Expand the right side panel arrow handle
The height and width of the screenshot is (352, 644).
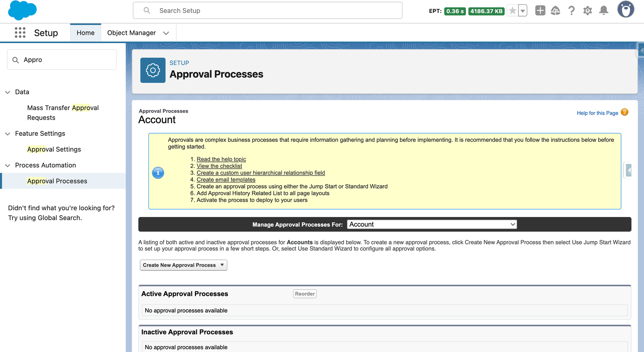click(x=628, y=170)
